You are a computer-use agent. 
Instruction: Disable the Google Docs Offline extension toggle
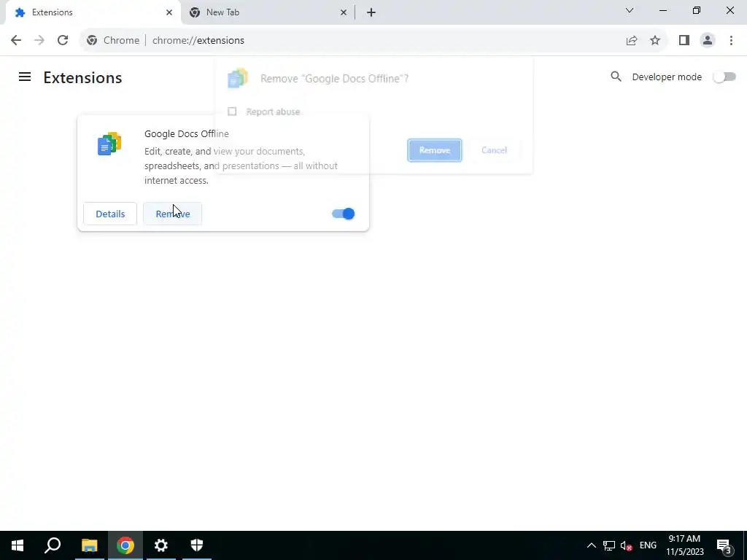pos(343,214)
